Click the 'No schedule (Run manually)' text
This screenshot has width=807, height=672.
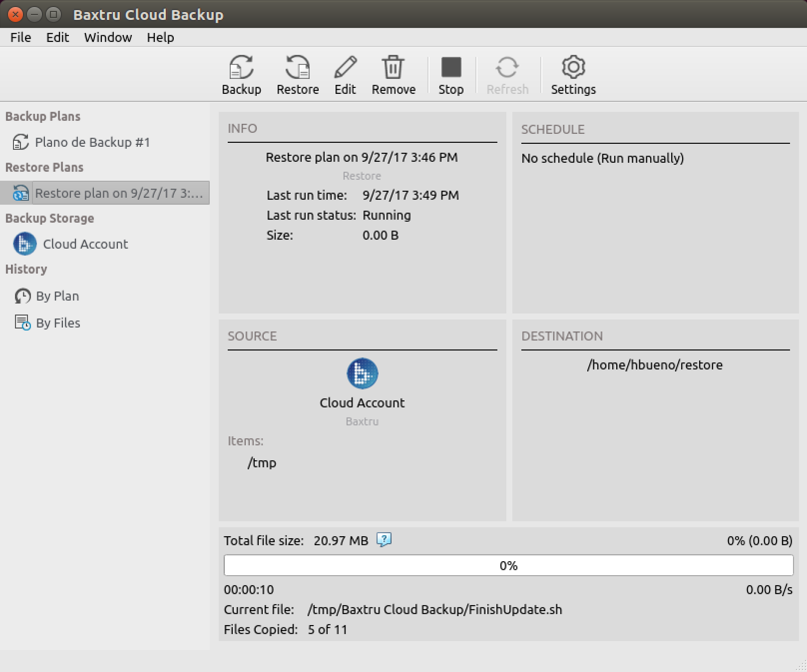[603, 158]
